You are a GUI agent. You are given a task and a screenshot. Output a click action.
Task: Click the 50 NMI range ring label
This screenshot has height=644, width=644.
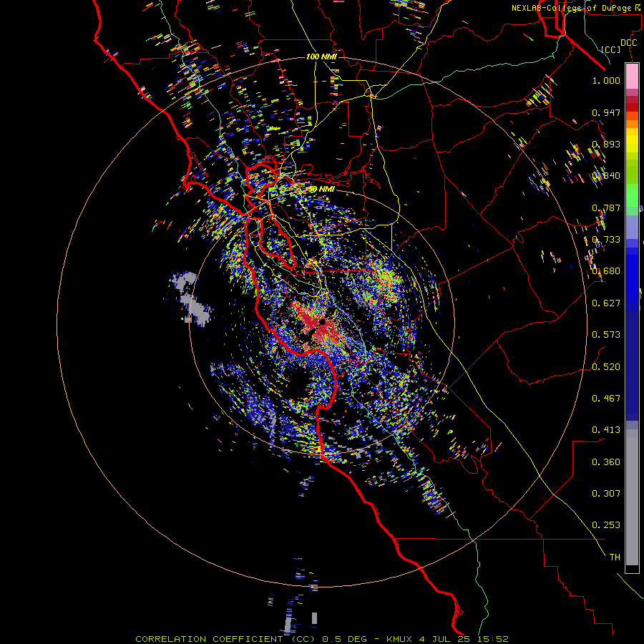[321, 190]
